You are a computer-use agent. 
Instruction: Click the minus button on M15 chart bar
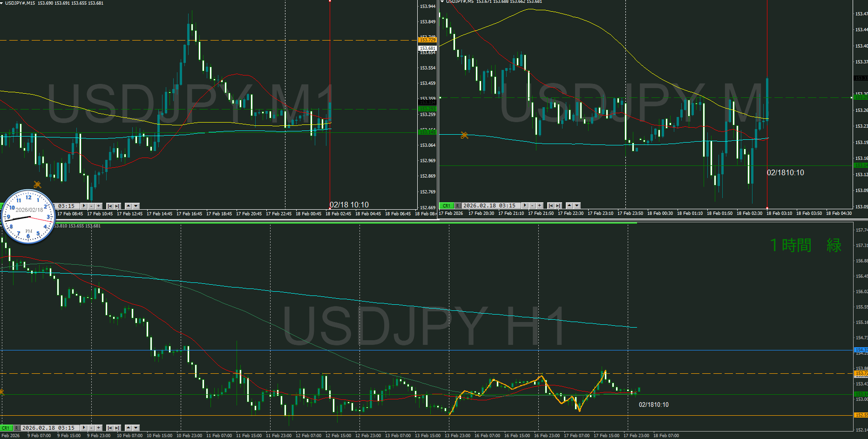point(91,206)
